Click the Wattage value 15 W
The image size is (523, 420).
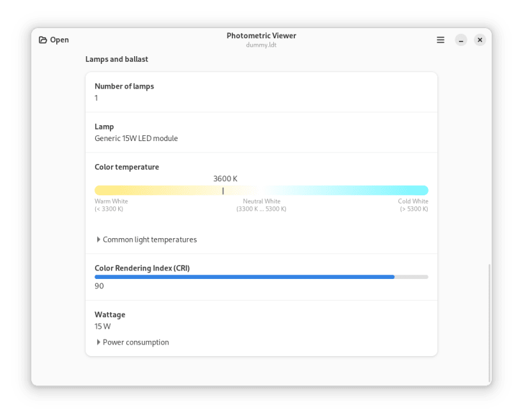pos(101,326)
